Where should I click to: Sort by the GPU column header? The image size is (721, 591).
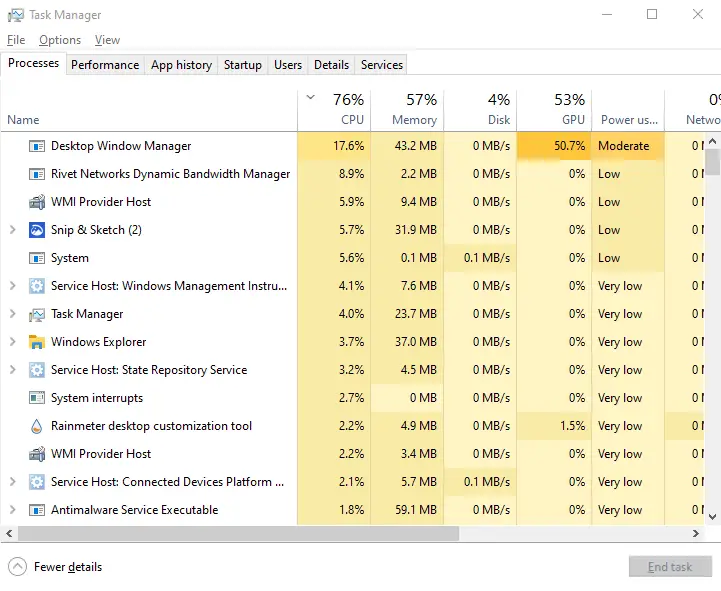(555, 110)
